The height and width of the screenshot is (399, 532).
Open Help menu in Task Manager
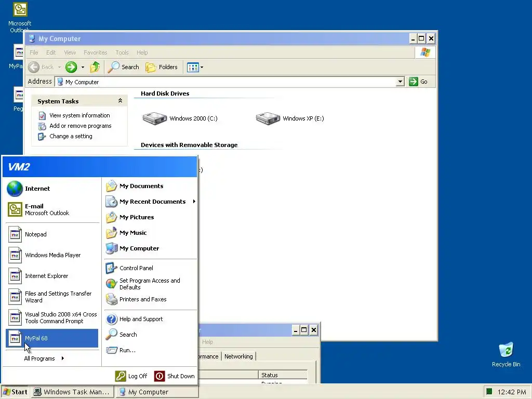[x=208, y=342]
